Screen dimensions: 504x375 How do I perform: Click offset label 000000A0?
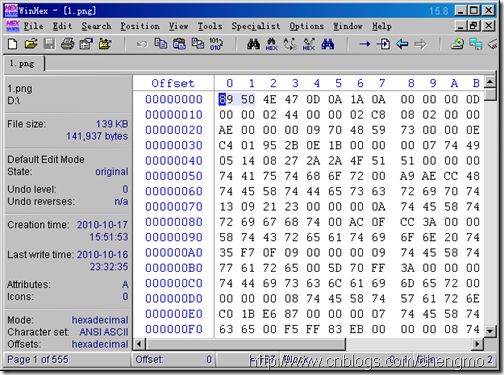coord(174,253)
